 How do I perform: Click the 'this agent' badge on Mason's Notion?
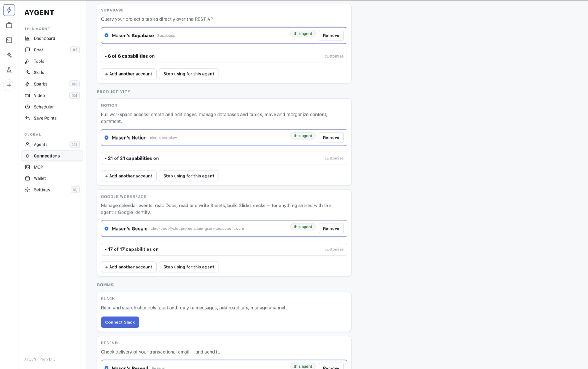[x=303, y=136]
